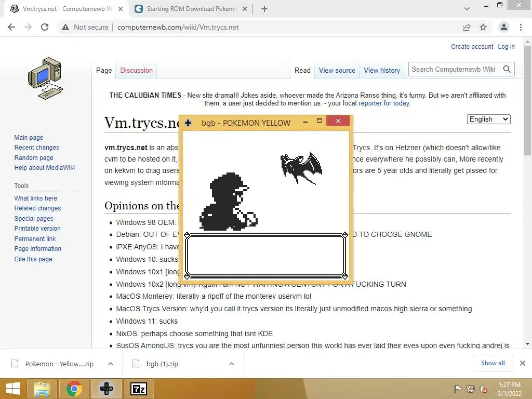Image resolution: width=532 pixels, height=399 pixels.
Task: Open Related changes
Action: click(x=37, y=208)
